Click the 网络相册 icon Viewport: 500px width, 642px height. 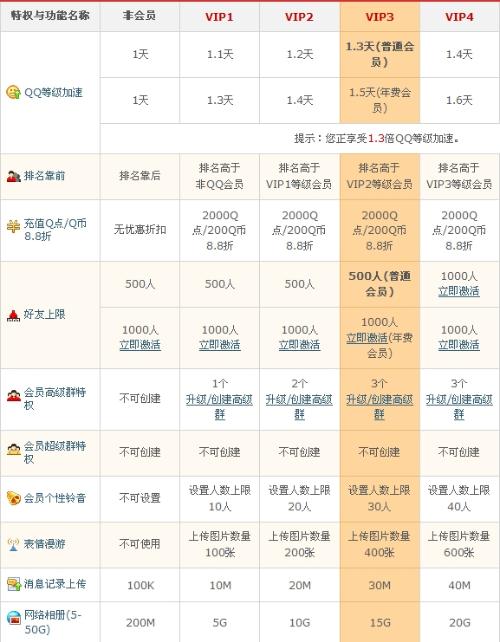pyautogui.click(x=14, y=617)
